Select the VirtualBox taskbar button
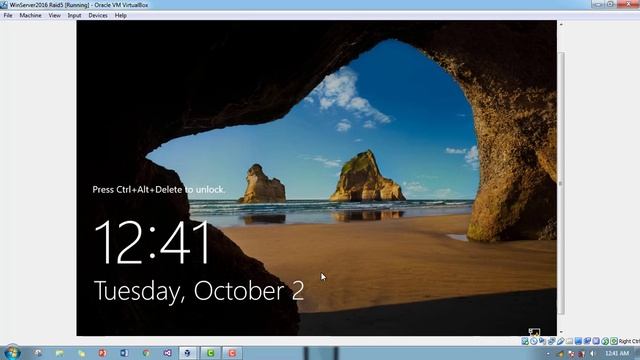The image size is (640, 360). pos(187,353)
